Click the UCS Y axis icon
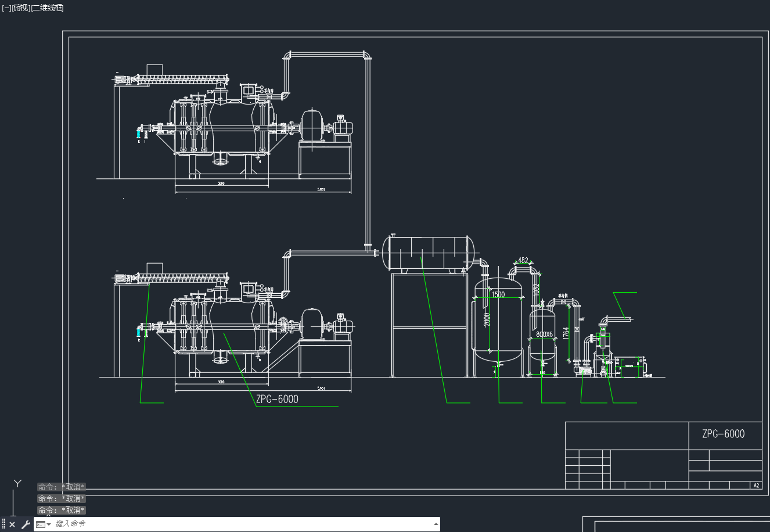Image resolution: width=770 pixels, height=532 pixels. 18,483
